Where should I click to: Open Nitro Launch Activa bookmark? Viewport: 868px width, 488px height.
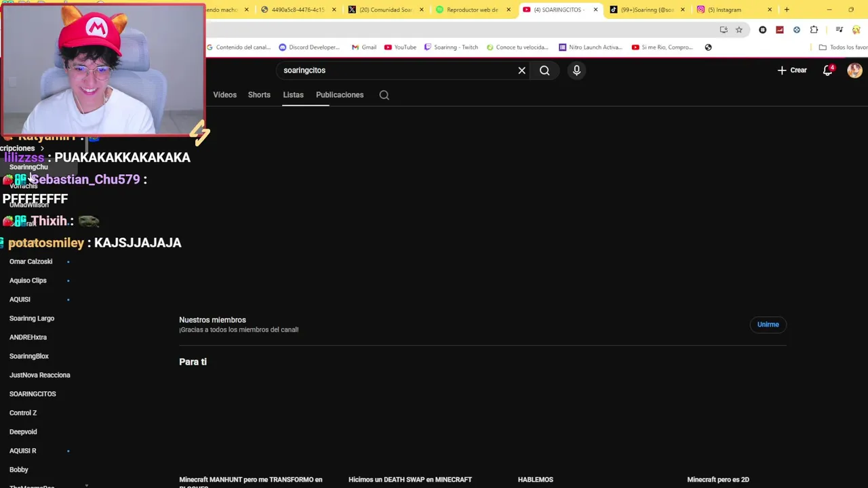click(590, 47)
